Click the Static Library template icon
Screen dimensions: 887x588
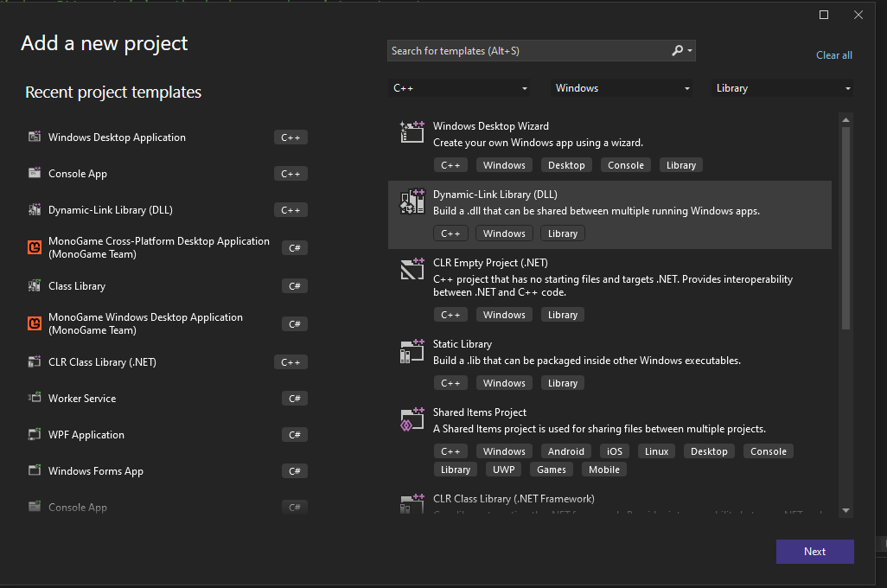412,350
